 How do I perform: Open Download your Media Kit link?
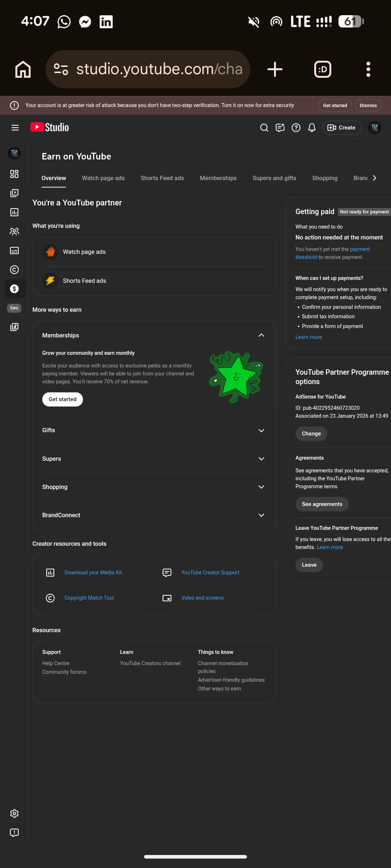(x=93, y=573)
